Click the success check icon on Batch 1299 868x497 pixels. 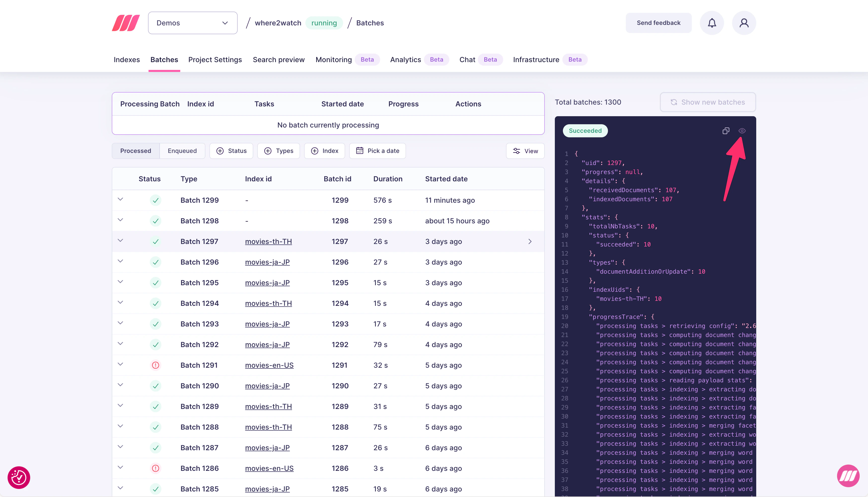[156, 200]
